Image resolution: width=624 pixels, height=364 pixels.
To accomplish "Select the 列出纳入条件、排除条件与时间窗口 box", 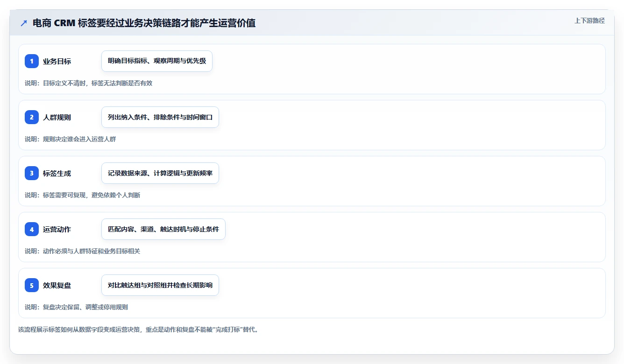I will point(160,117).
